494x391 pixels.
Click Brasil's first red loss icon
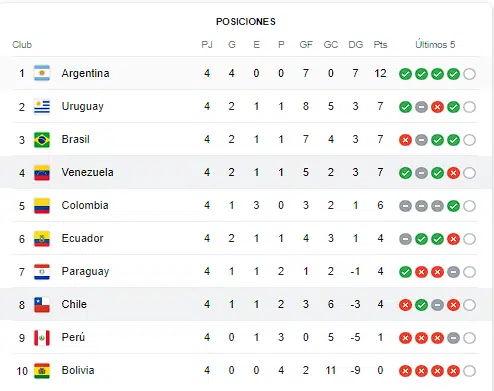coord(405,140)
